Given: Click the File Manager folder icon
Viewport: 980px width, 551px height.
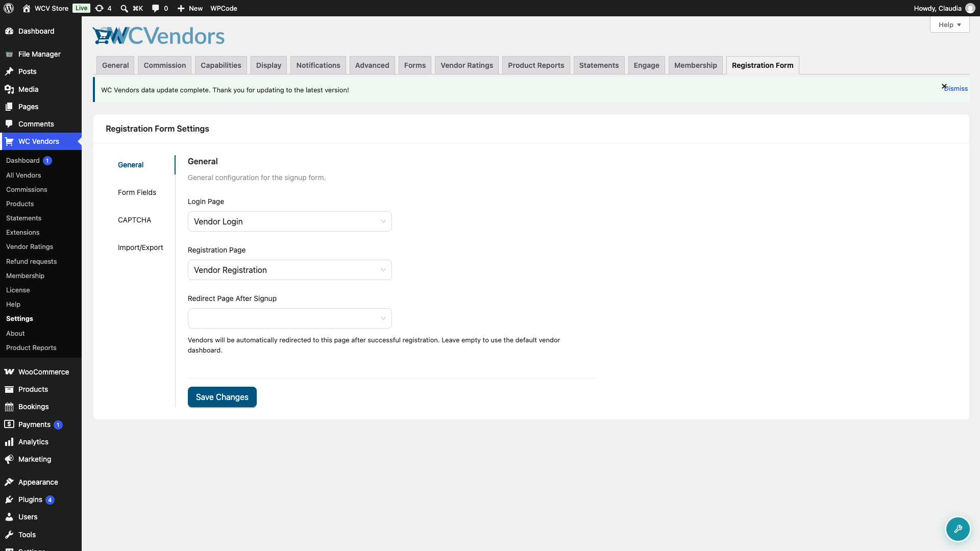Looking at the screenshot, I should [x=9, y=54].
